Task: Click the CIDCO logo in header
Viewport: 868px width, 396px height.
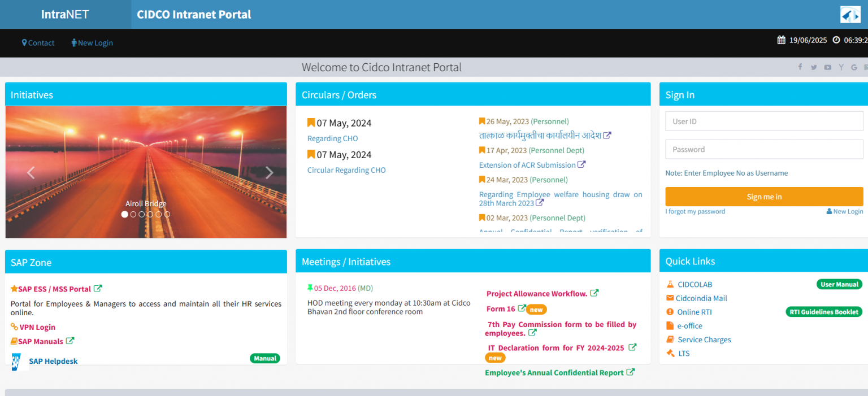Action: 850,15
